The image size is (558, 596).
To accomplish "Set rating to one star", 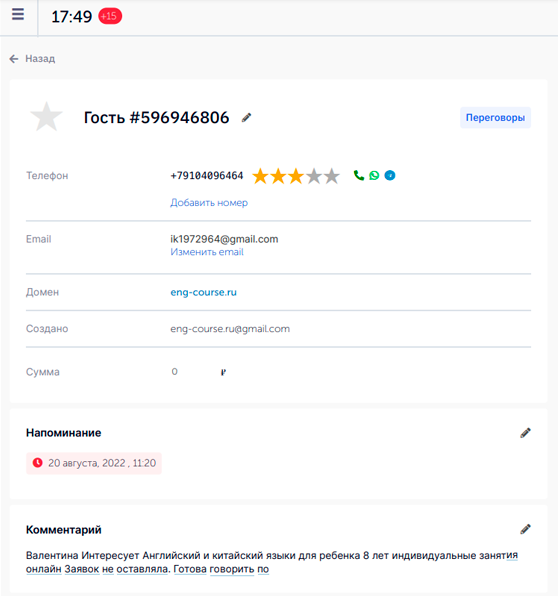I will pos(260,176).
